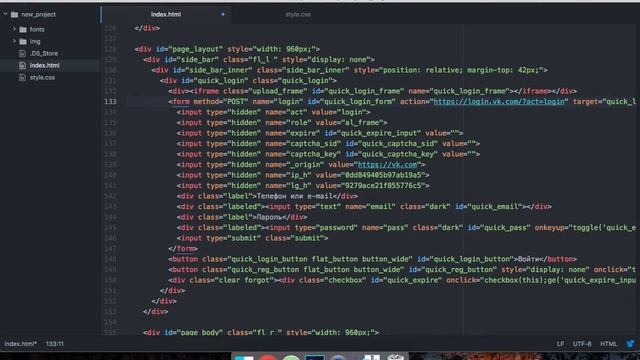Screen dimensions: 640x360
Task: Click the new_project folder icon
Action: pyautogui.click(x=15, y=15)
